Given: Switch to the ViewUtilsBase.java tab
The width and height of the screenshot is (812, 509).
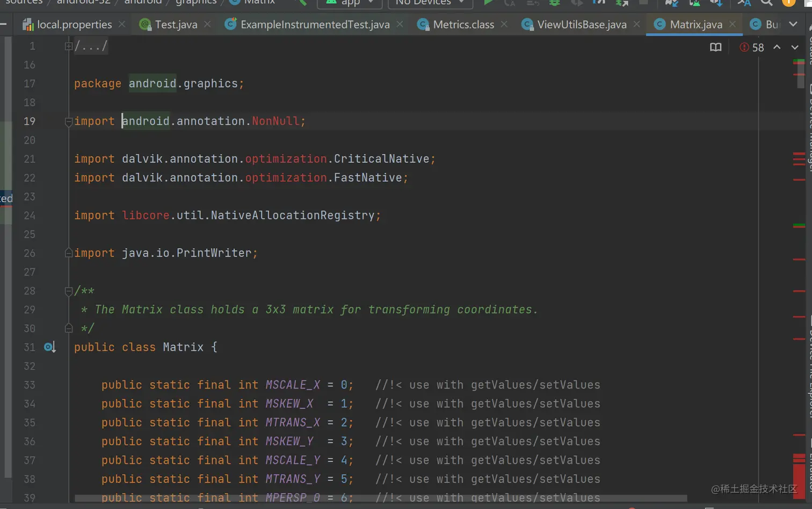Looking at the screenshot, I should pos(581,25).
